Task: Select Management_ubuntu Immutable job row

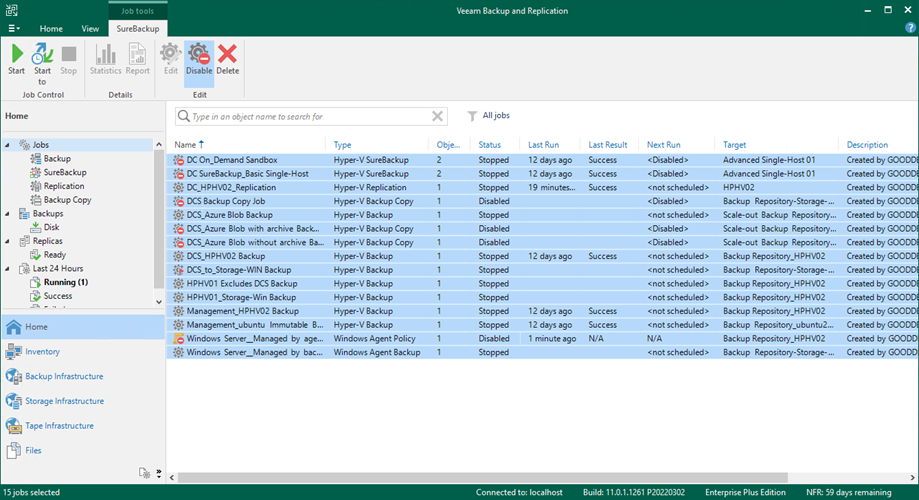Action: [542, 325]
